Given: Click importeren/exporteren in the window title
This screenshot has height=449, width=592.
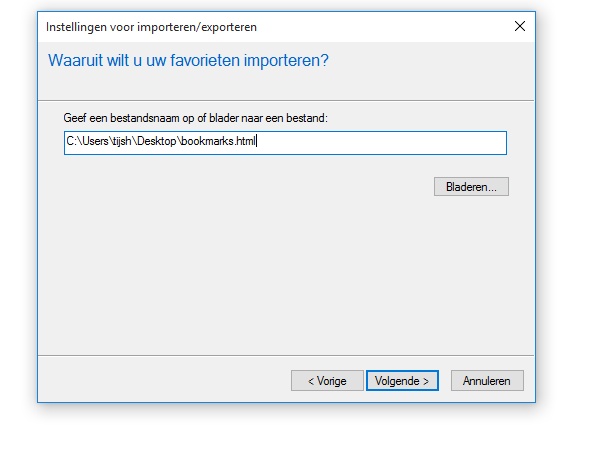Looking at the screenshot, I should (197, 27).
